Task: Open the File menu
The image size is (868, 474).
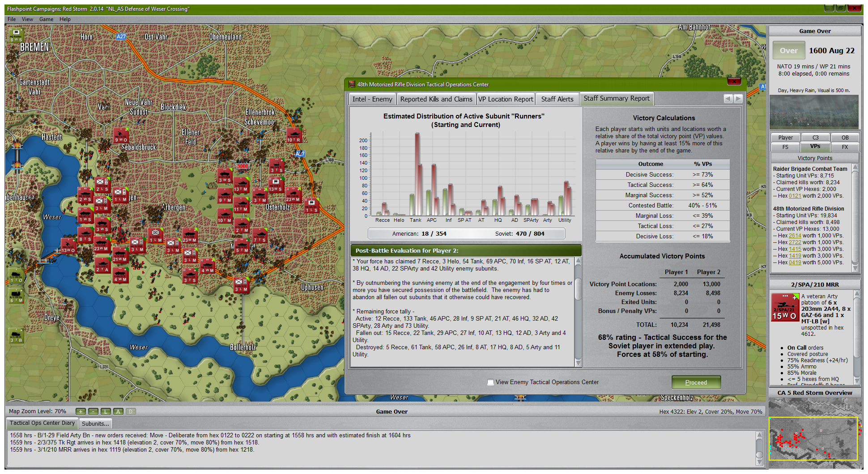Action: pyautogui.click(x=12, y=19)
